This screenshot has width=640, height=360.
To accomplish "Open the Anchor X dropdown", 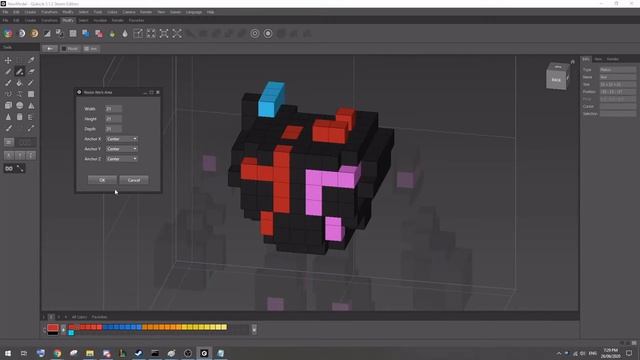I will coord(122,139).
